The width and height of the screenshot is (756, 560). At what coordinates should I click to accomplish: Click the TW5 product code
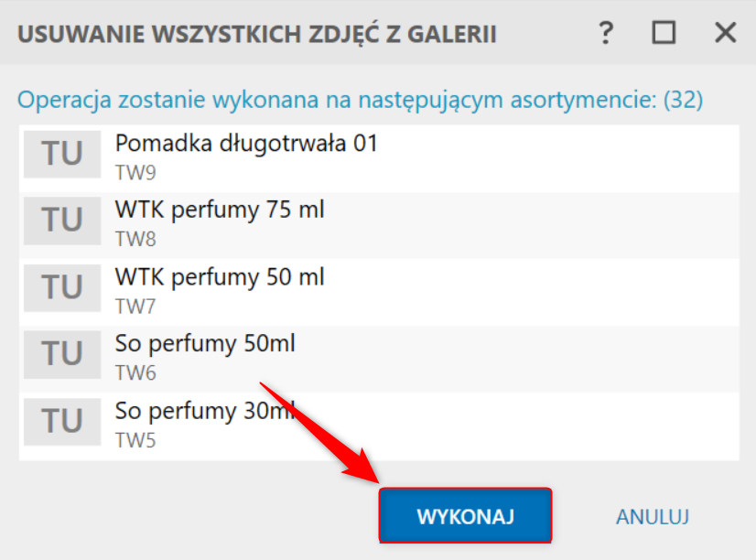(x=135, y=440)
